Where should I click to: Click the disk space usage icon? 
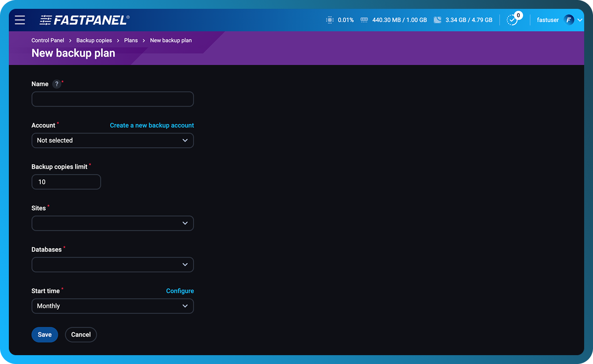[437, 20]
